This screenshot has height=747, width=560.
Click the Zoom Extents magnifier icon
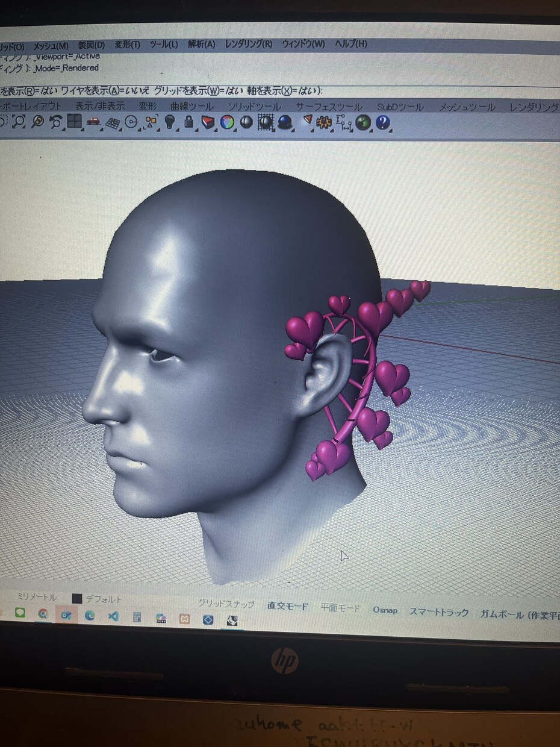click(x=19, y=121)
